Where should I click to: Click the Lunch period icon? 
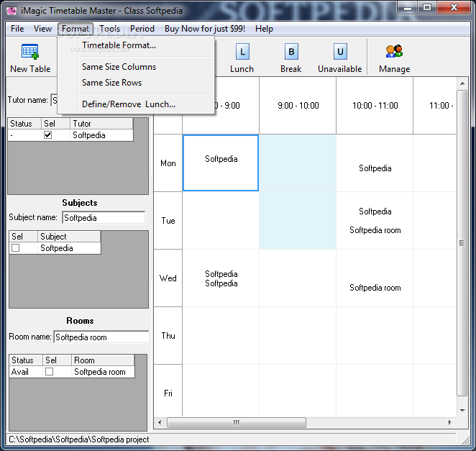[x=242, y=52]
